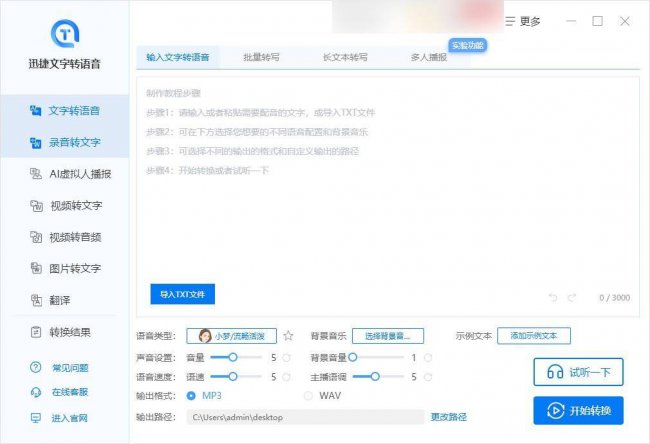Click the 输出路径 path field

[306, 417]
